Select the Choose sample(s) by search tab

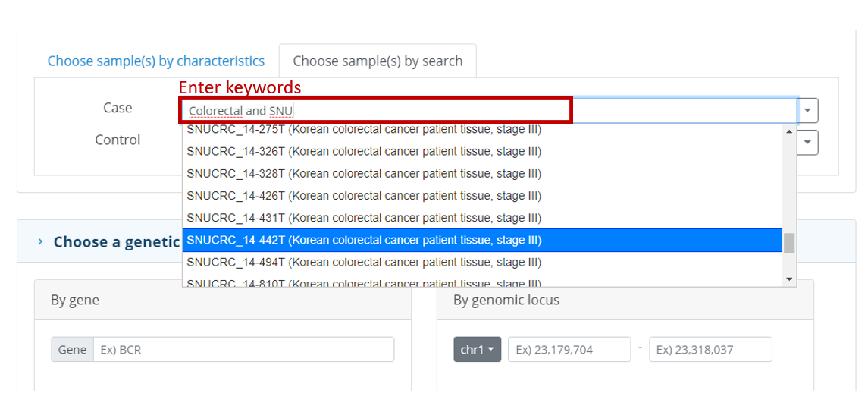point(378,61)
